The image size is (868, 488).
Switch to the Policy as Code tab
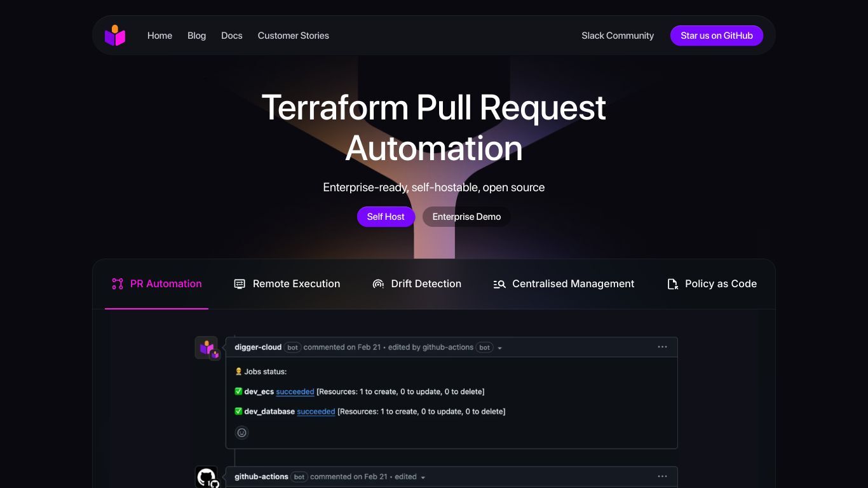pos(712,284)
